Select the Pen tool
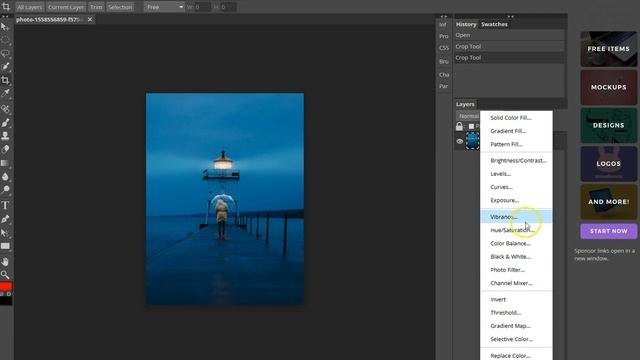The height and width of the screenshot is (360, 640). [5, 219]
